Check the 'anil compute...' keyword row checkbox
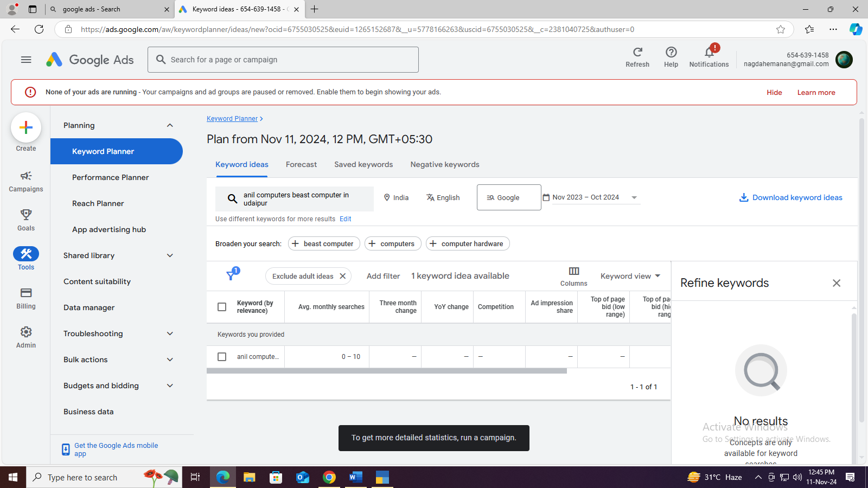This screenshot has width=868, height=488. click(222, 357)
